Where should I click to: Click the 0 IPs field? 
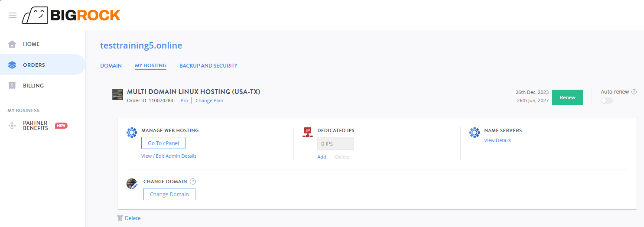(335, 143)
